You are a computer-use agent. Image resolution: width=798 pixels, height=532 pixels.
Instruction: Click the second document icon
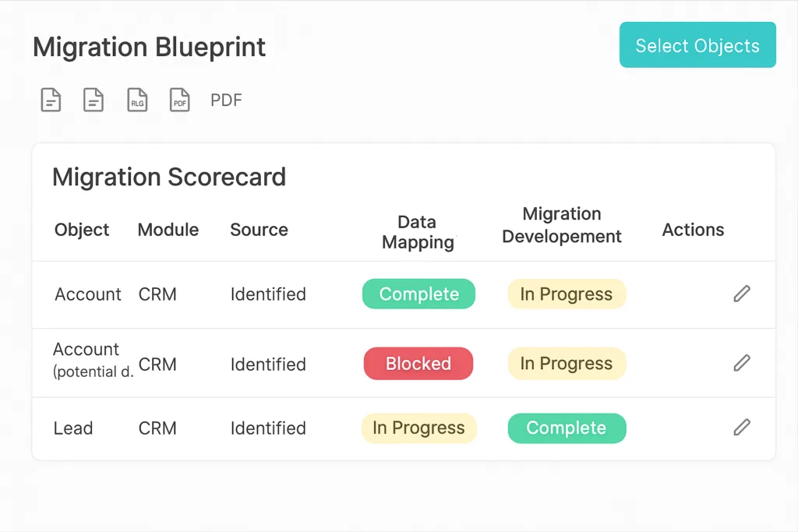[94, 100]
